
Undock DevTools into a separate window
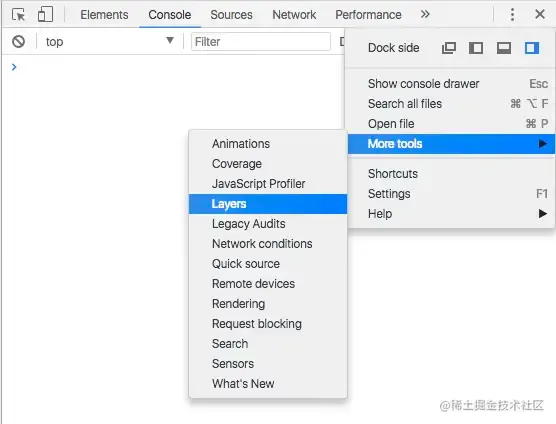tap(449, 48)
